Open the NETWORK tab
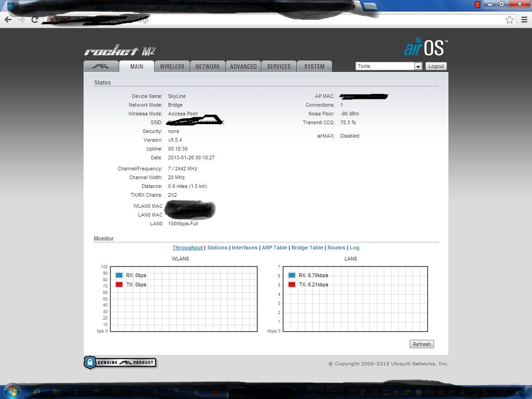532x399 pixels. pyautogui.click(x=208, y=66)
